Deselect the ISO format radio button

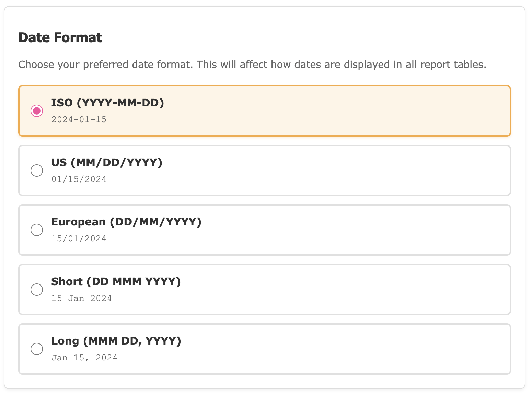point(37,111)
